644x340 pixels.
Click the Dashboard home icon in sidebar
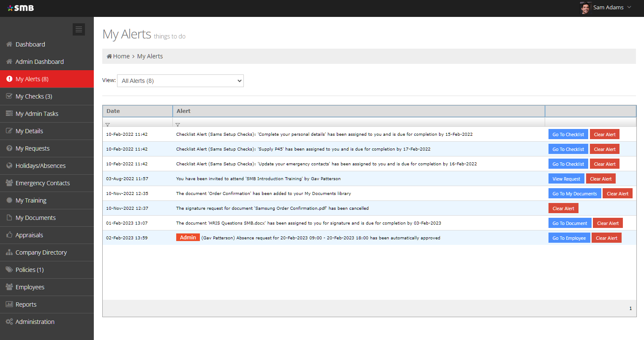[9, 44]
